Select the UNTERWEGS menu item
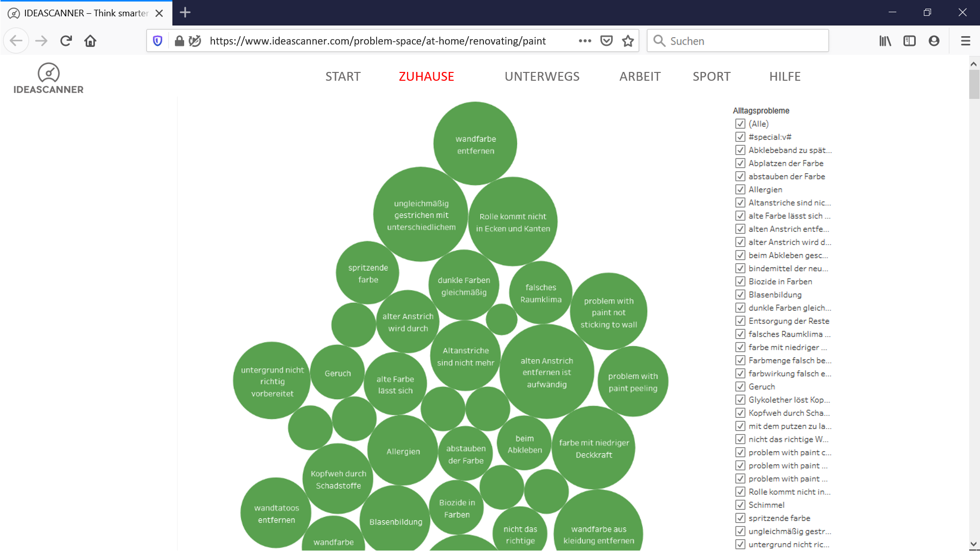Screen dimensions: 980x551 542,76
